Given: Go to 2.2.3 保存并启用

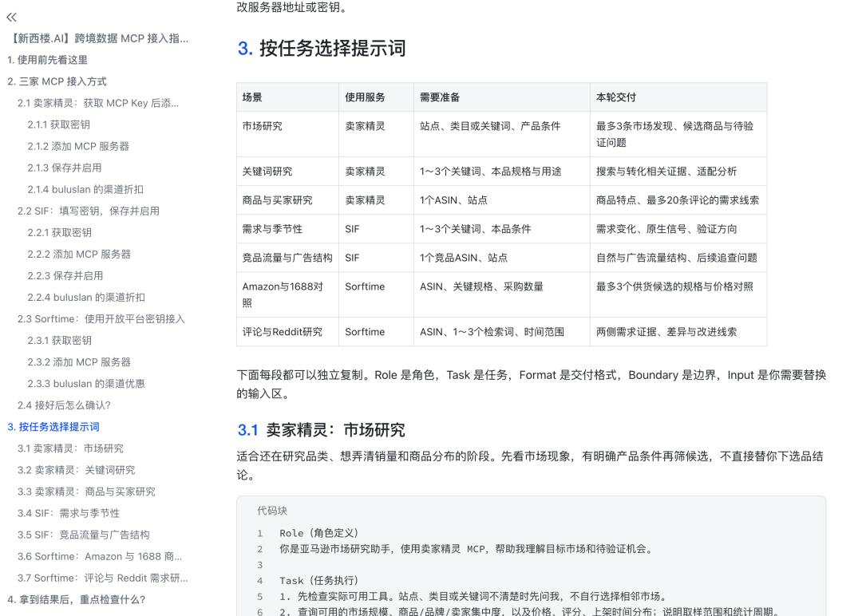Looking at the screenshot, I should (65, 276).
